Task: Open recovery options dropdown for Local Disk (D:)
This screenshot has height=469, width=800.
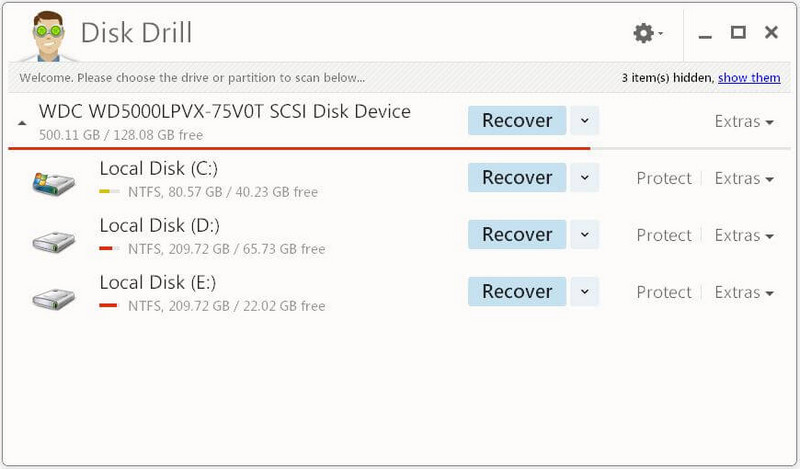Action: tap(585, 235)
